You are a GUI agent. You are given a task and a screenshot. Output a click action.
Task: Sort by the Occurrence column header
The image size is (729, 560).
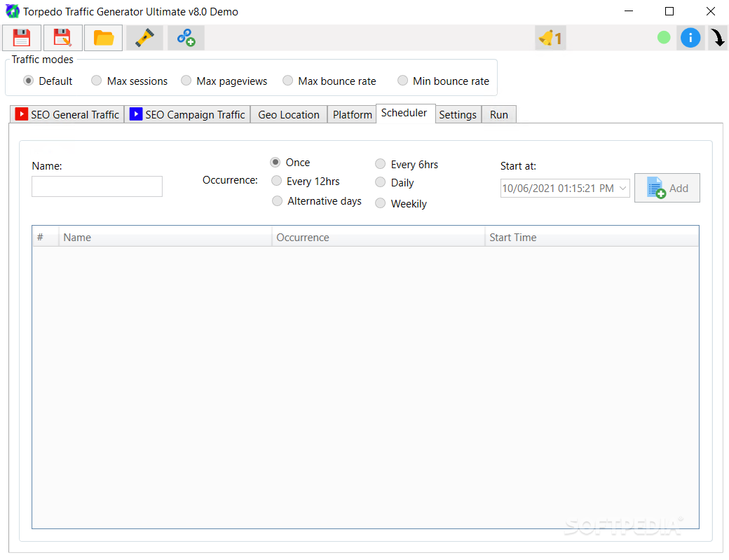tap(378, 237)
